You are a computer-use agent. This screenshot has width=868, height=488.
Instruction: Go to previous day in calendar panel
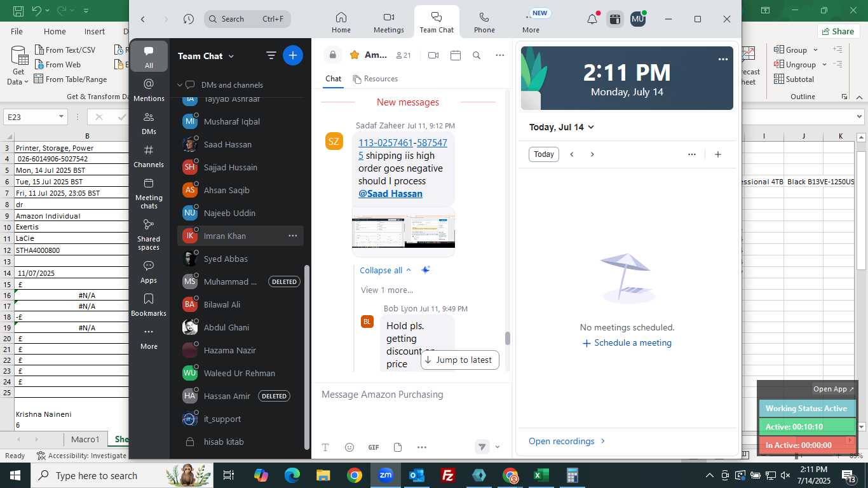point(572,154)
